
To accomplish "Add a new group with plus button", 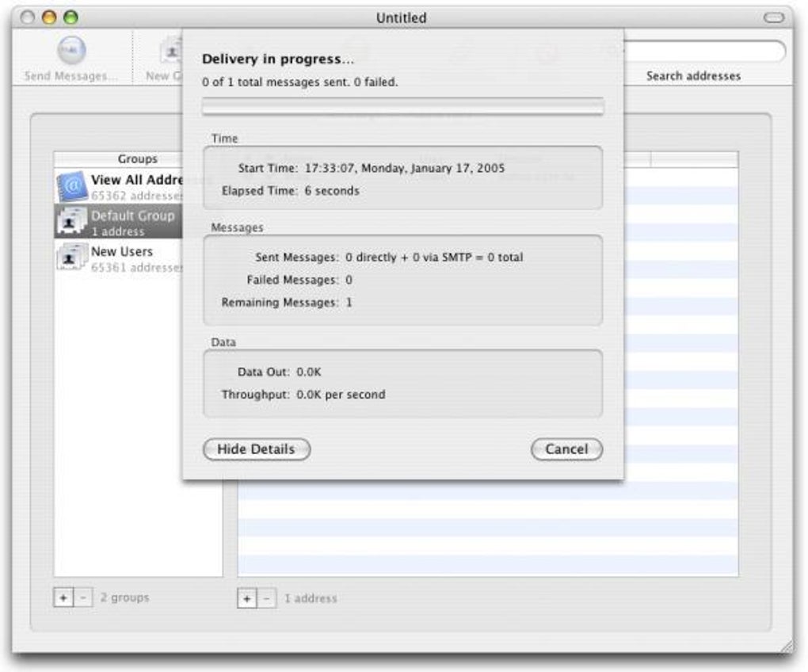I will click(x=63, y=598).
